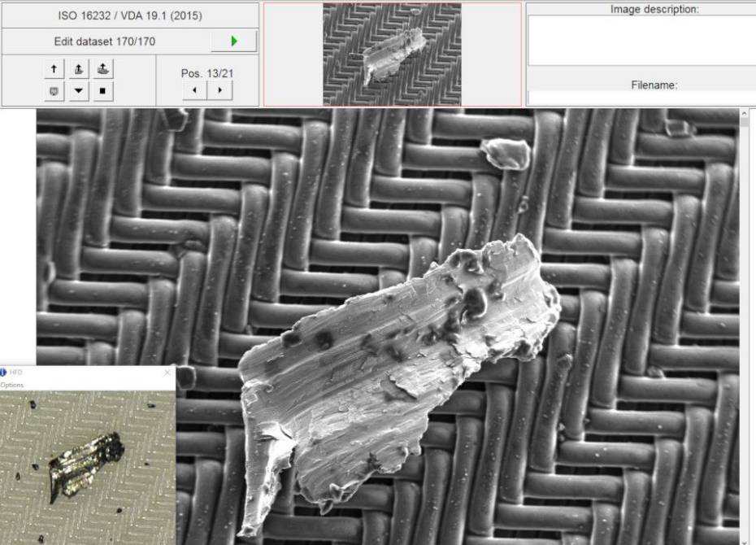756x545 pixels.
Task: Click the up arrow with pile icon
Action: (x=102, y=70)
